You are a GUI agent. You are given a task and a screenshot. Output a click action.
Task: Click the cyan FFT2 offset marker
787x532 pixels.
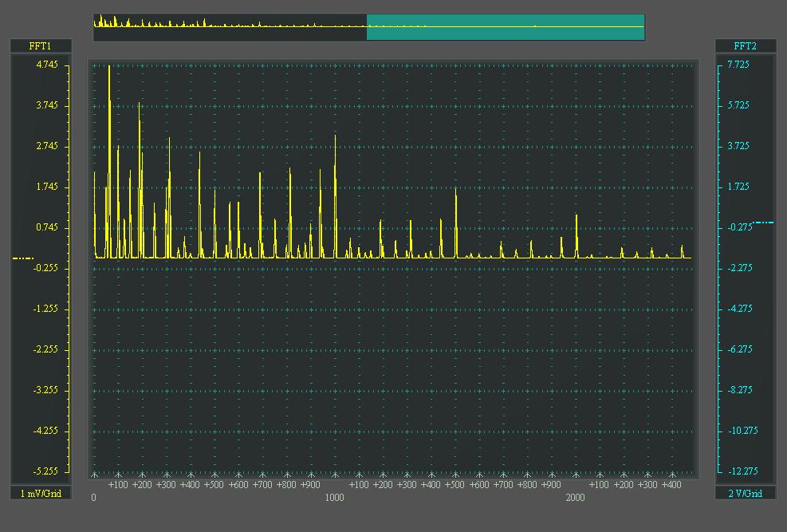762,223
